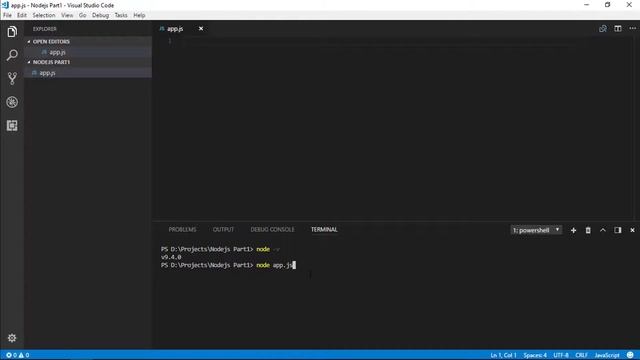Open the Selection menu
The image size is (640, 360).
pyautogui.click(x=44, y=15)
